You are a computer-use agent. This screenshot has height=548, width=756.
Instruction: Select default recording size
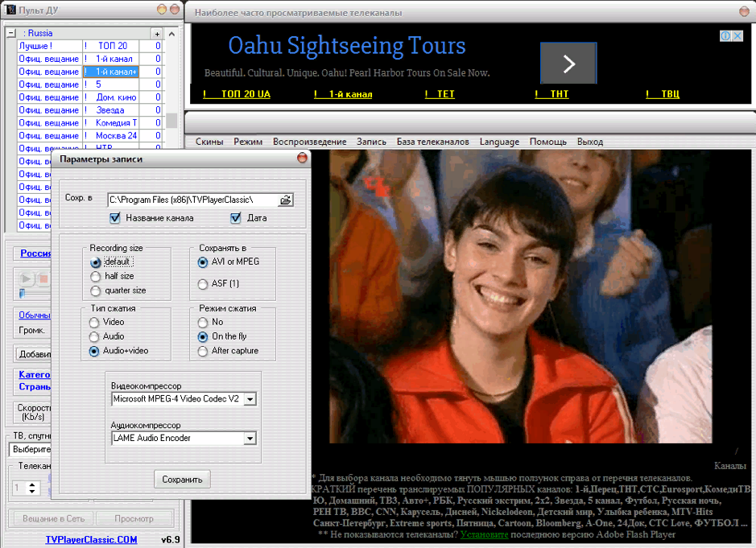coord(96,262)
